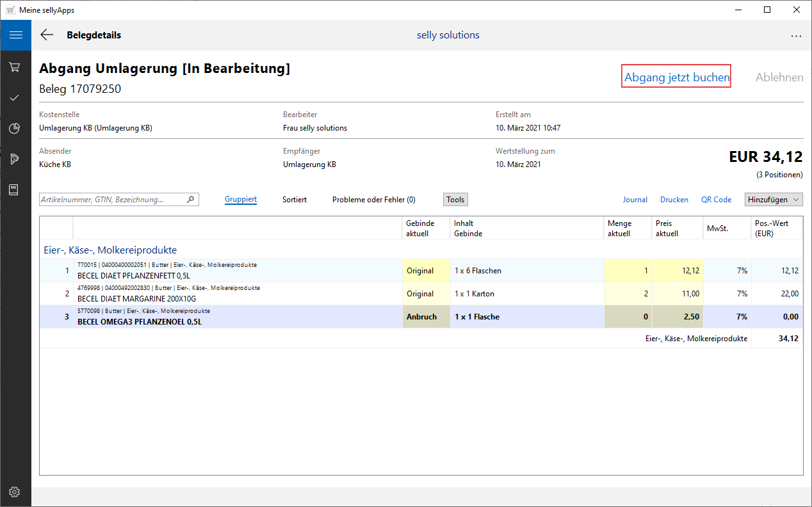Go back using the arrow icon
This screenshot has height=507, width=812.
[47, 35]
